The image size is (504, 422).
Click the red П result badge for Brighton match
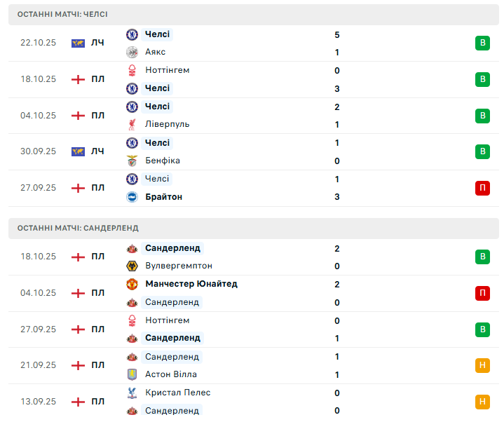pos(482,188)
